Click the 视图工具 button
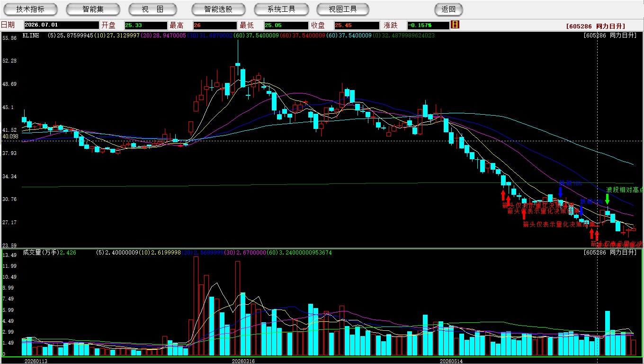 point(343,9)
